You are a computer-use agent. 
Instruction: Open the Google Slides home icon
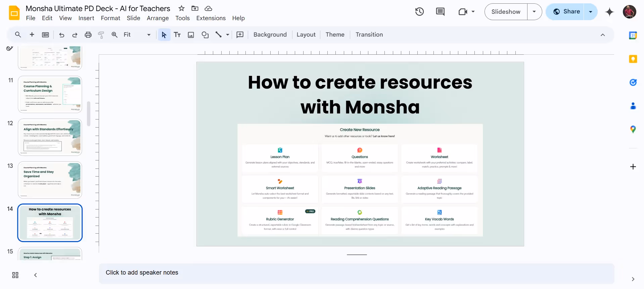click(14, 13)
